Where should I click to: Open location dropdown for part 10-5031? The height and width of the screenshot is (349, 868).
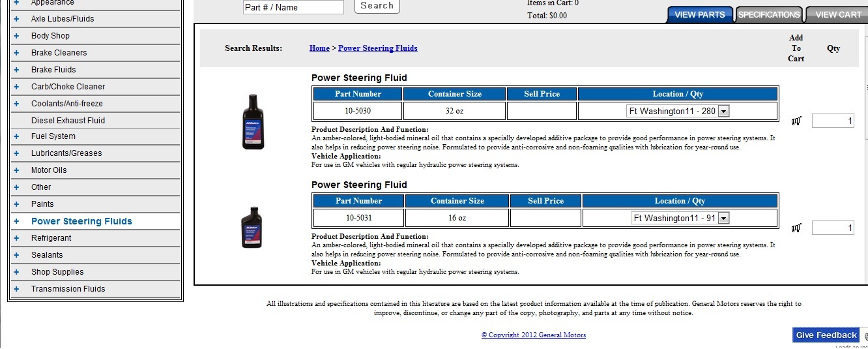point(680,218)
